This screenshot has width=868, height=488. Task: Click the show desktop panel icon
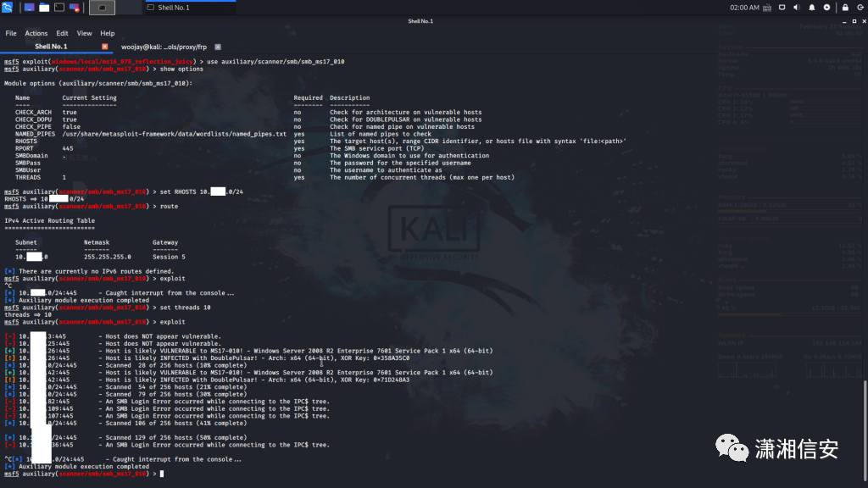pyautogui.click(x=29, y=7)
